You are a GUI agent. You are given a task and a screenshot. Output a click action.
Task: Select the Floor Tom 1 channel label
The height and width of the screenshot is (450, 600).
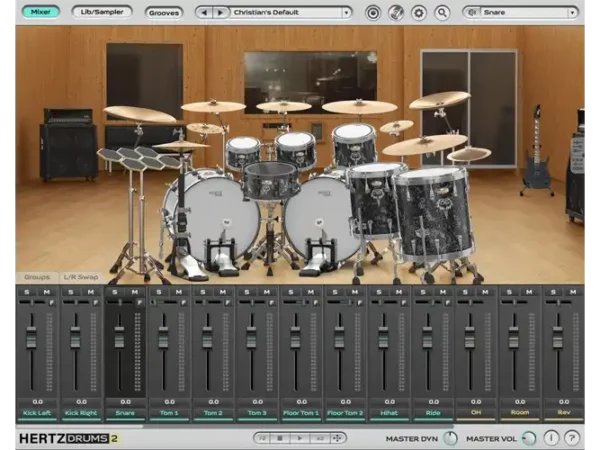[x=301, y=413]
